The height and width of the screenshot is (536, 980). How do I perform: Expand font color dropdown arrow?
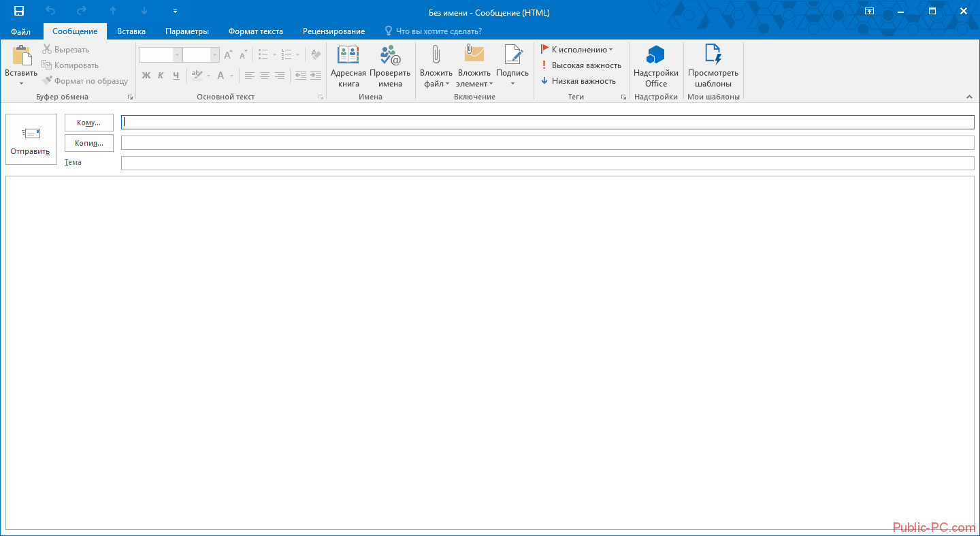(231, 76)
